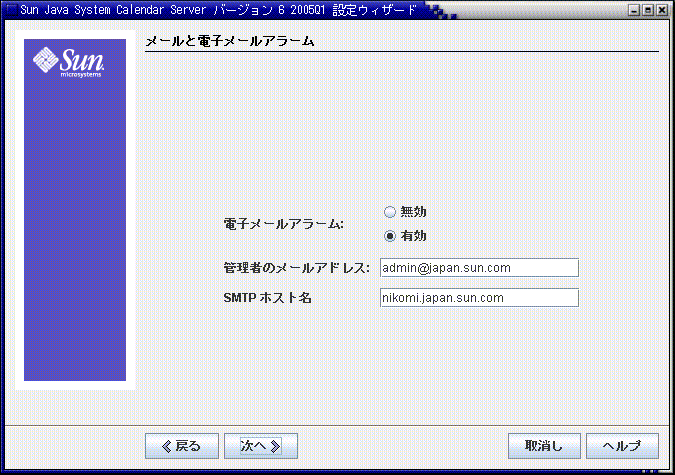Go back with the 戻る button
This screenshot has width=675, height=475.
[x=182, y=446]
